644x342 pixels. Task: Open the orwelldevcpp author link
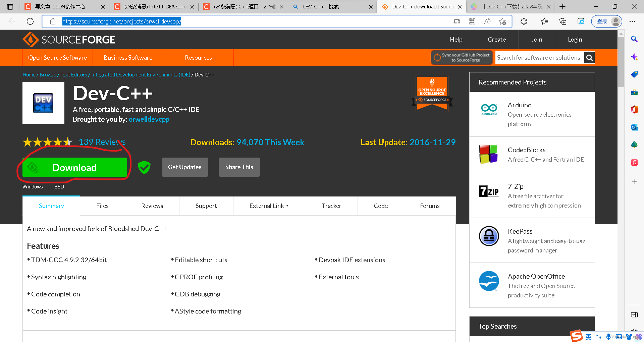pyautogui.click(x=149, y=119)
